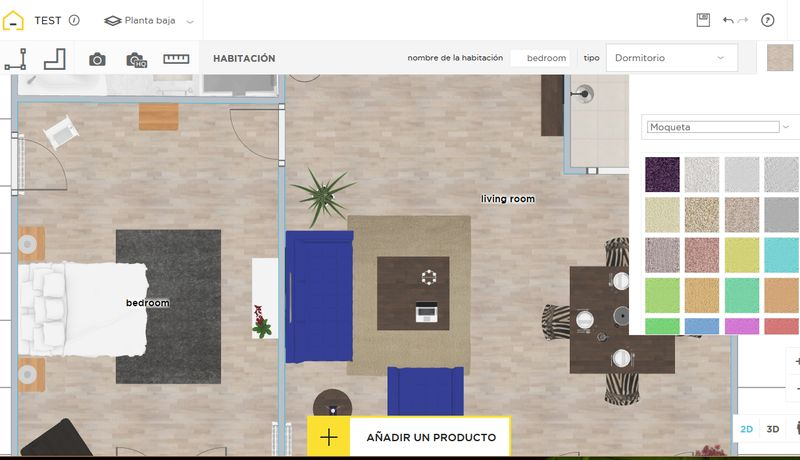
Task: Click the Añadir un producto button
Action: click(x=408, y=437)
